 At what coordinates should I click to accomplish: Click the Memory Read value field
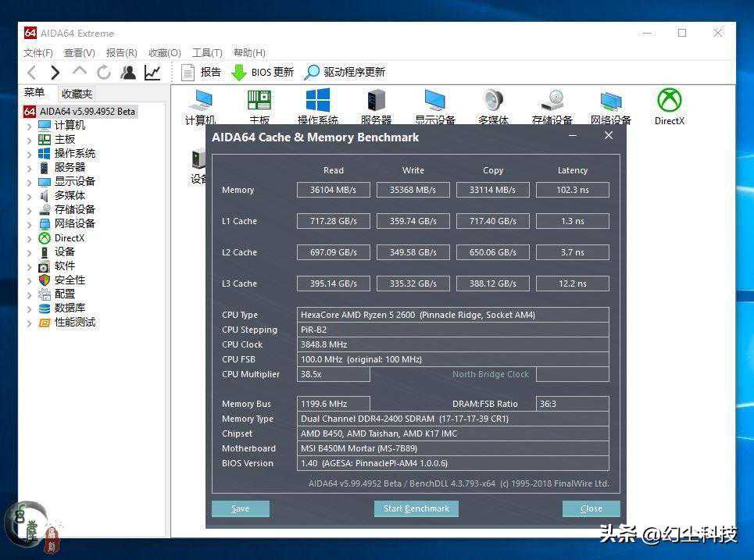coord(334,190)
